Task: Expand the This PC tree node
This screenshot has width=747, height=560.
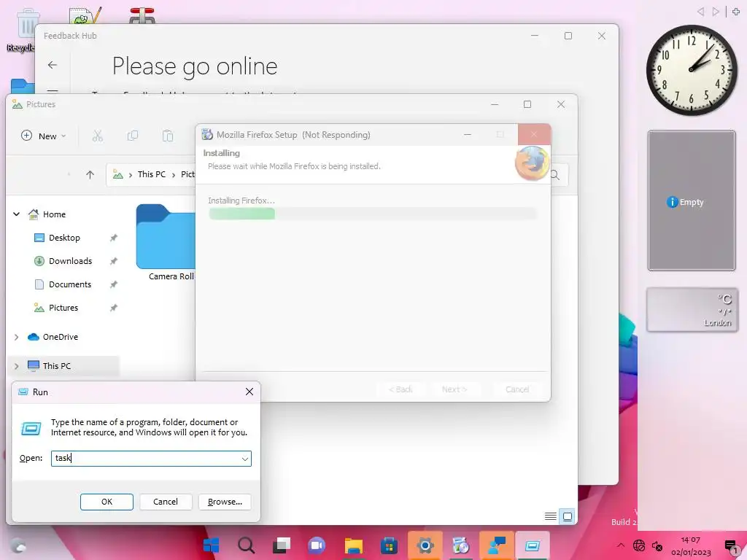Action: [x=16, y=366]
